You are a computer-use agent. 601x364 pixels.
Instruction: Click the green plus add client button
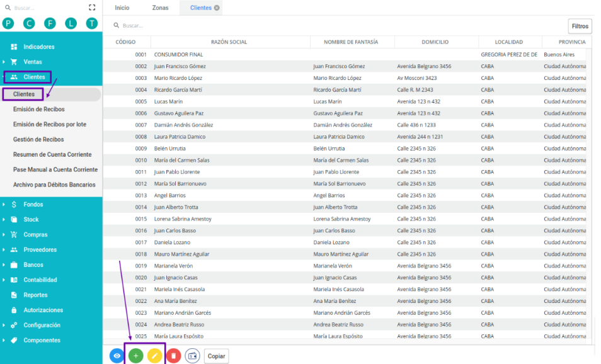(135, 356)
